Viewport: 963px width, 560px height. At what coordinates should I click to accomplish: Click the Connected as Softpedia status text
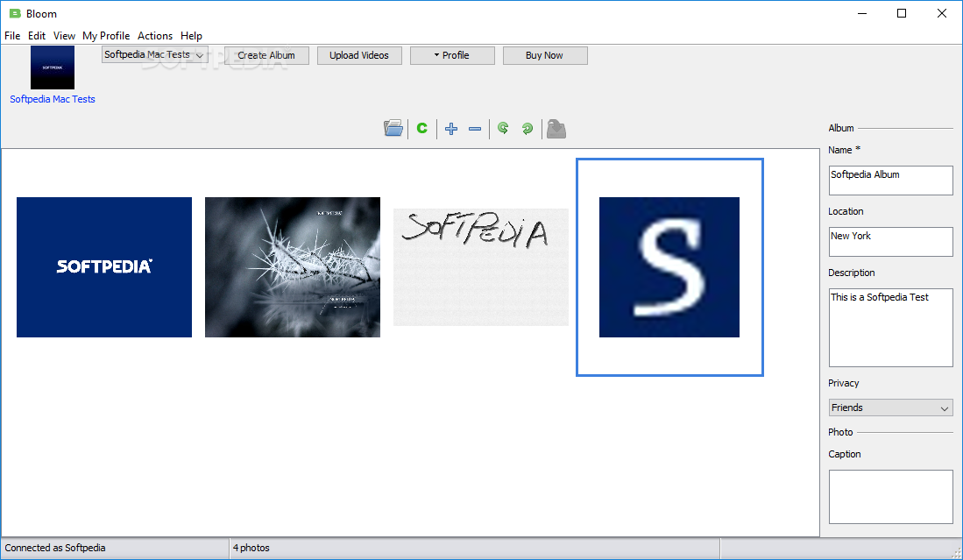(55, 548)
